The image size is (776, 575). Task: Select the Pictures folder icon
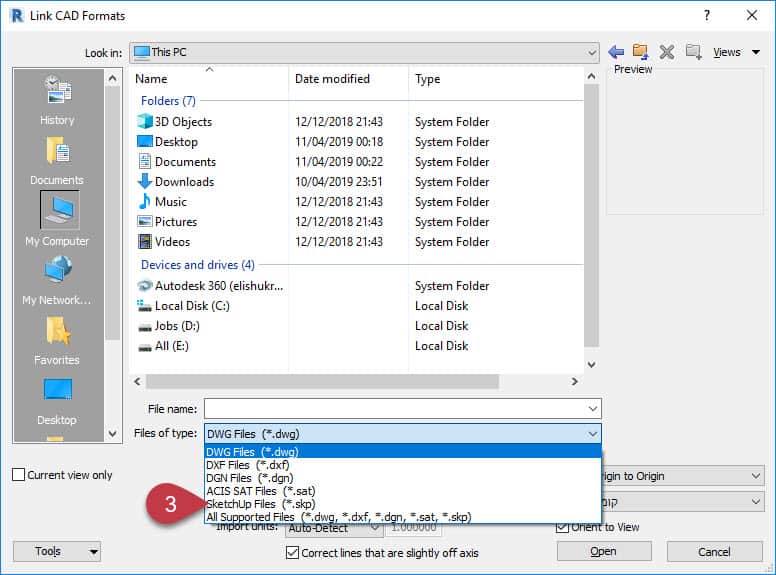(145, 221)
